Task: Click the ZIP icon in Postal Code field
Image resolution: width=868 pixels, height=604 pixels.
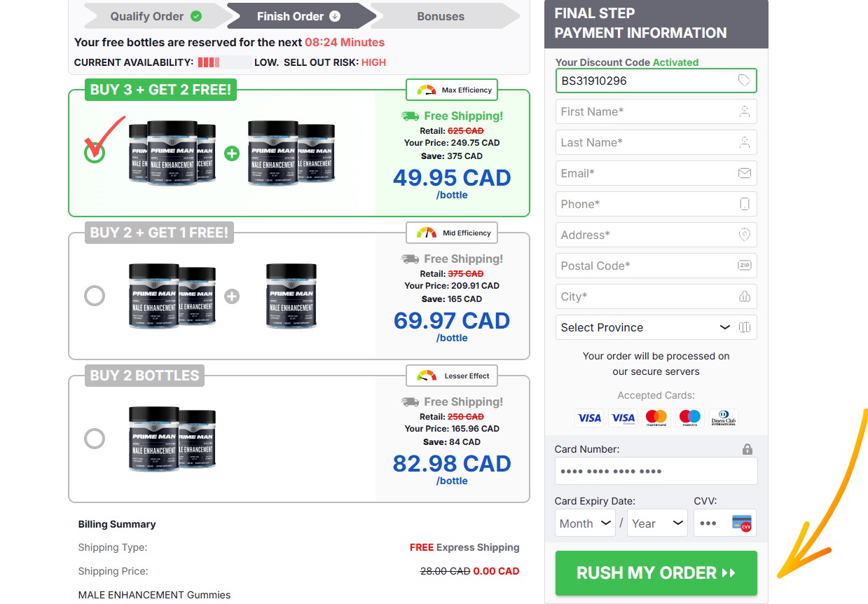Action: [x=744, y=266]
